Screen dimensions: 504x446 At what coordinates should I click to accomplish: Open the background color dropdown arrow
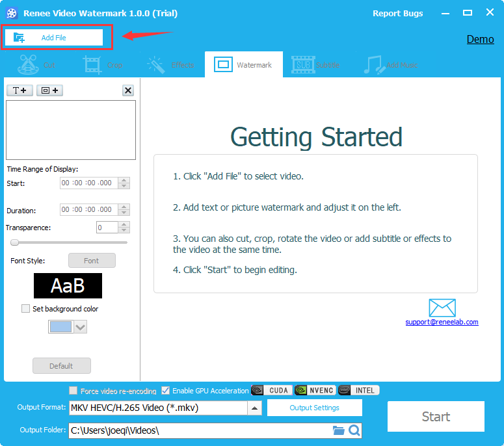[x=80, y=327]
